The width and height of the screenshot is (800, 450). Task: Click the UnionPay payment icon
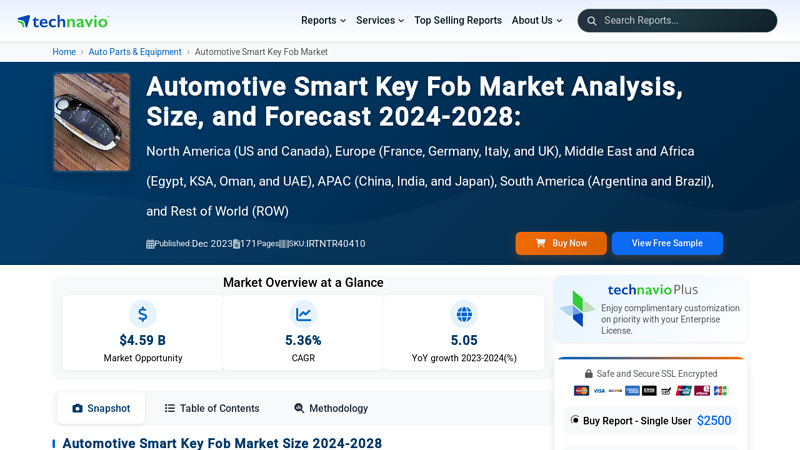click(x=684, y=391)
